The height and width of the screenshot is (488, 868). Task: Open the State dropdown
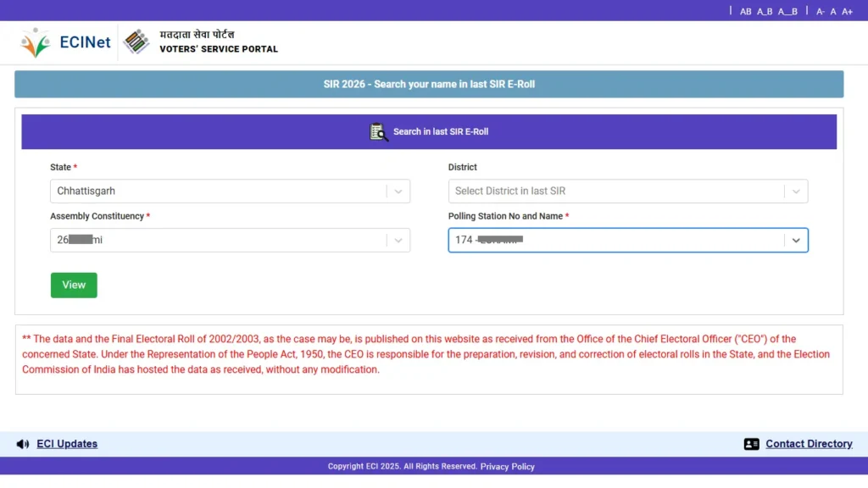coord(398,191)
